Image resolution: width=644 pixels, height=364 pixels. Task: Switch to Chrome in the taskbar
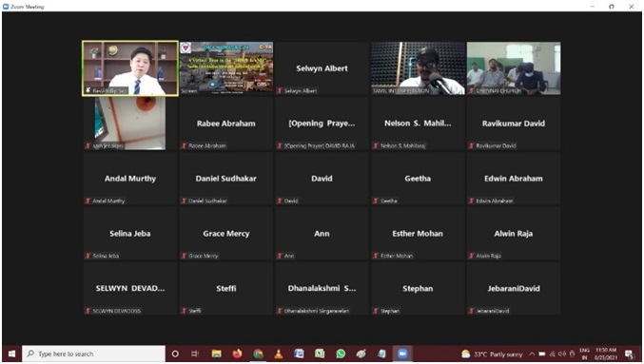click(258, 354)
